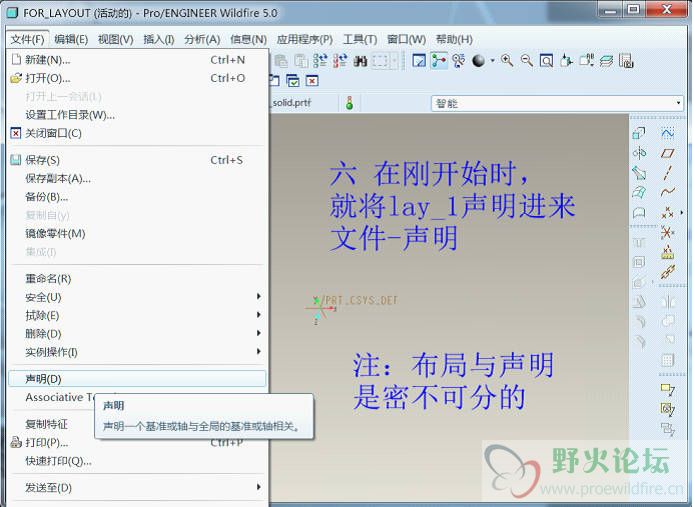The height and width of the screenshot is (507, 693).
Task: Toggle the Spin Center display
Action: [x=439, y=61]
